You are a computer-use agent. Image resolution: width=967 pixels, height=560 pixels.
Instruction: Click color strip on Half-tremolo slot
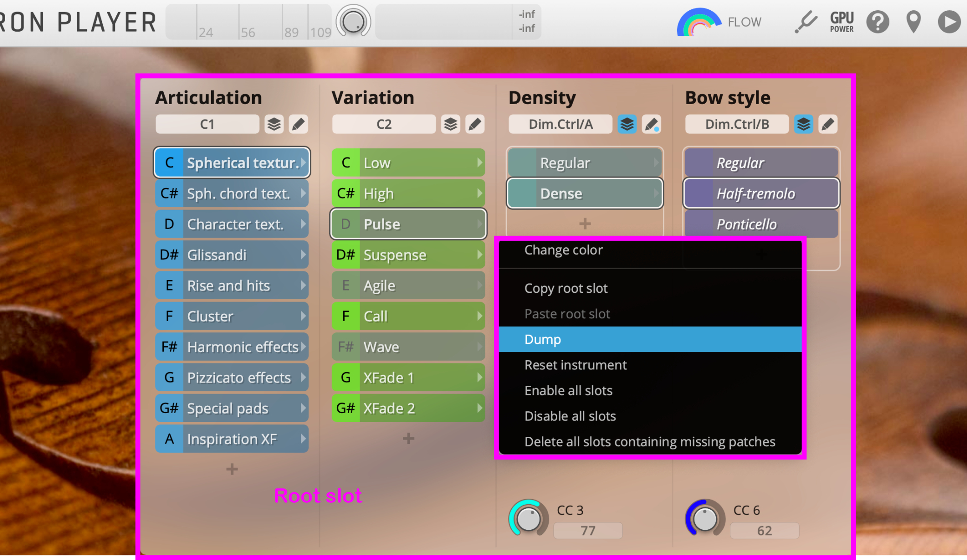pos(699,193)
